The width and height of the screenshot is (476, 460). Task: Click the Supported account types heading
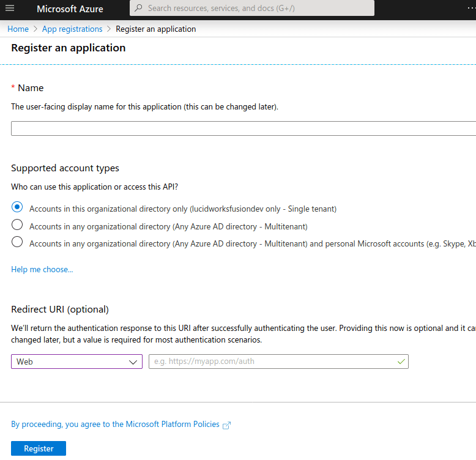pos(65,168)
